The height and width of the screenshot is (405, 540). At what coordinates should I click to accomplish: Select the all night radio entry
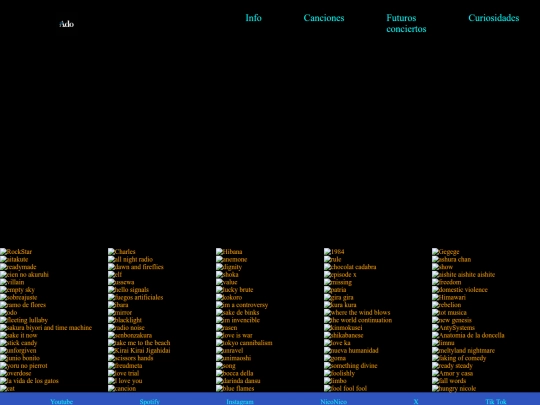pos(130,259)
